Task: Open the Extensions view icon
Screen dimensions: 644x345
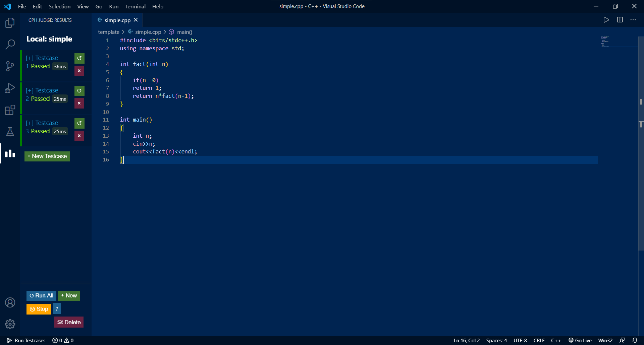Action: [x=10, y=110]
